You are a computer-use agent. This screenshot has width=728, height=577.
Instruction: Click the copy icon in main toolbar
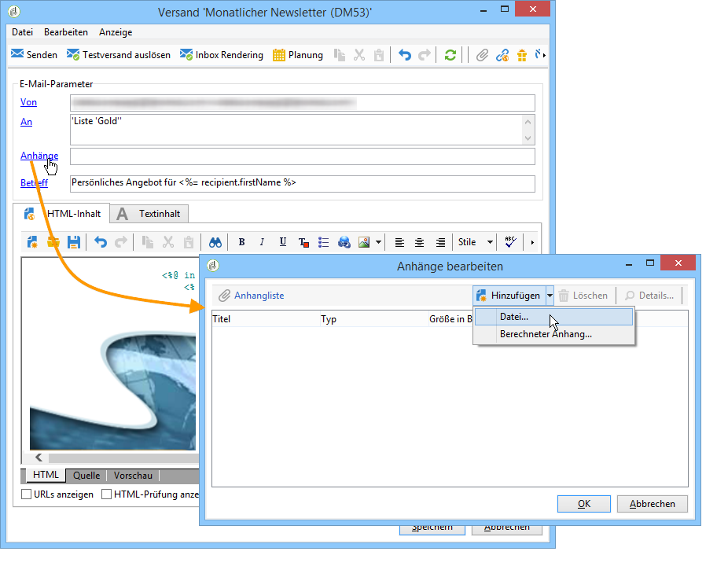pos(340,55)
